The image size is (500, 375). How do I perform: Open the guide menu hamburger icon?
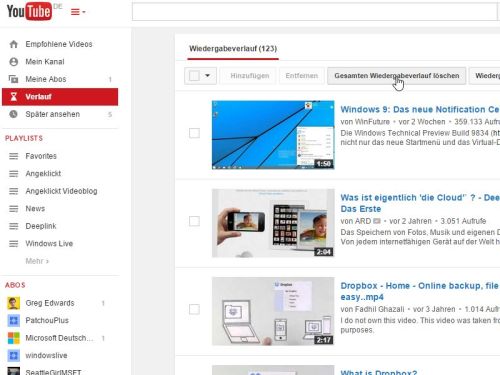(78, 12)
